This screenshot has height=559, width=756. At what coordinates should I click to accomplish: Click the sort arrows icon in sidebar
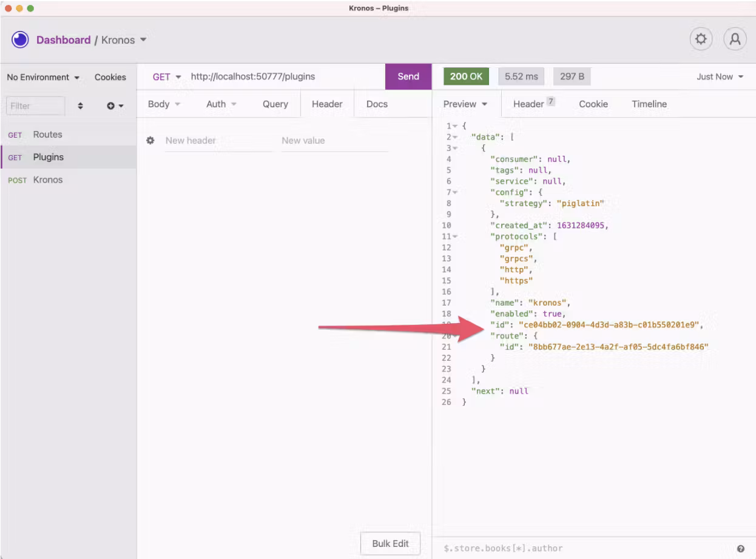[x=81, y=105]
